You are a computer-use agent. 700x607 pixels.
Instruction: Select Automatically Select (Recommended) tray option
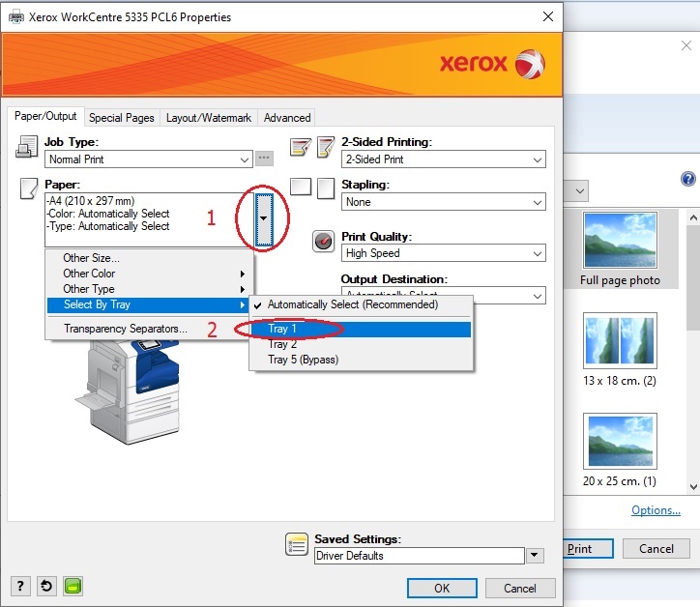point(361,304)
